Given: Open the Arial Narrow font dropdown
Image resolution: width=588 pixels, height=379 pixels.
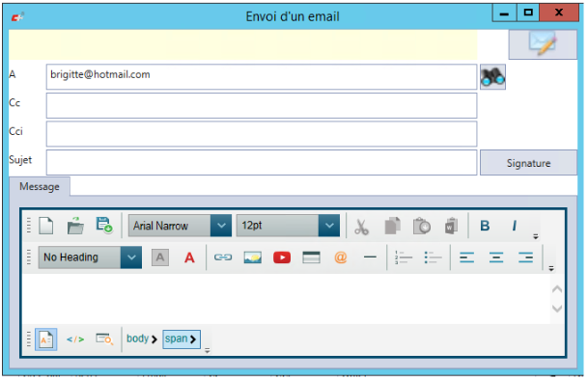Looking at the screenshot, I should coord(221,226).
